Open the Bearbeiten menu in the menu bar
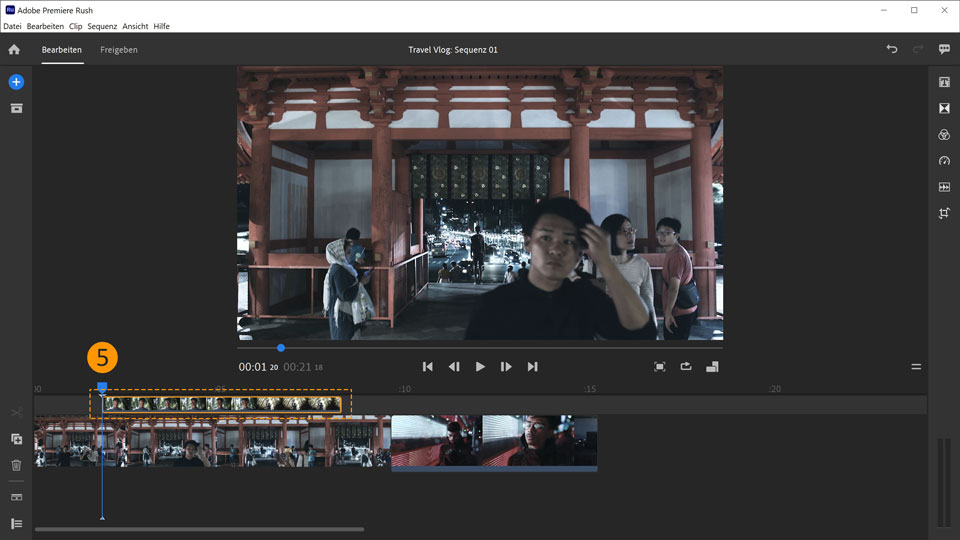This screenshot has width=960, height=540. [x=45, y=26]
